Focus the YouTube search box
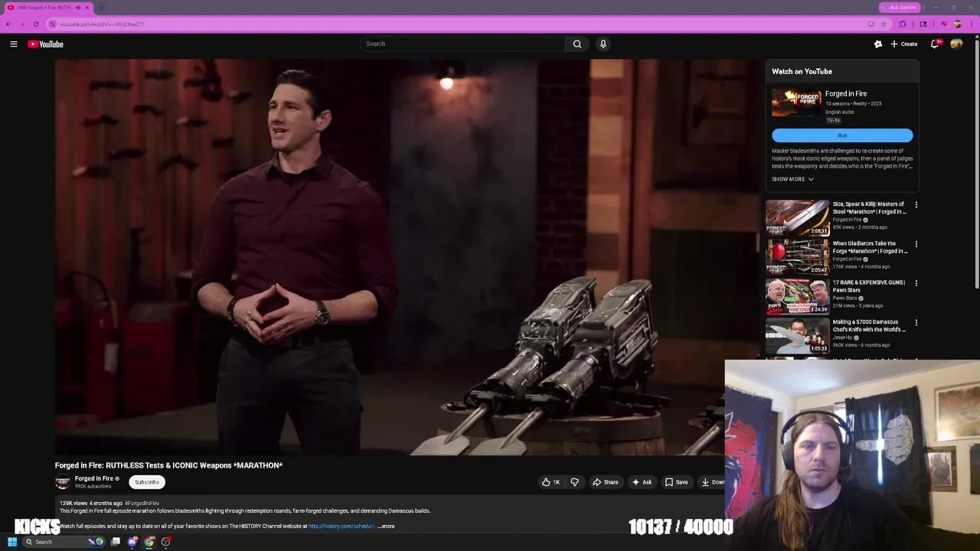 coord(463,44)
